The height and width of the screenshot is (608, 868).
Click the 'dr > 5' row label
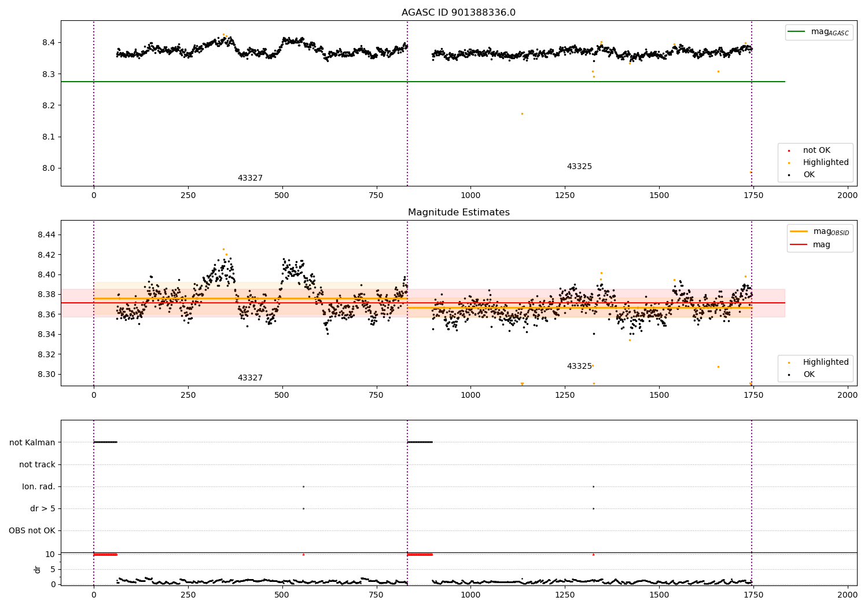click(x=43, y=509)
